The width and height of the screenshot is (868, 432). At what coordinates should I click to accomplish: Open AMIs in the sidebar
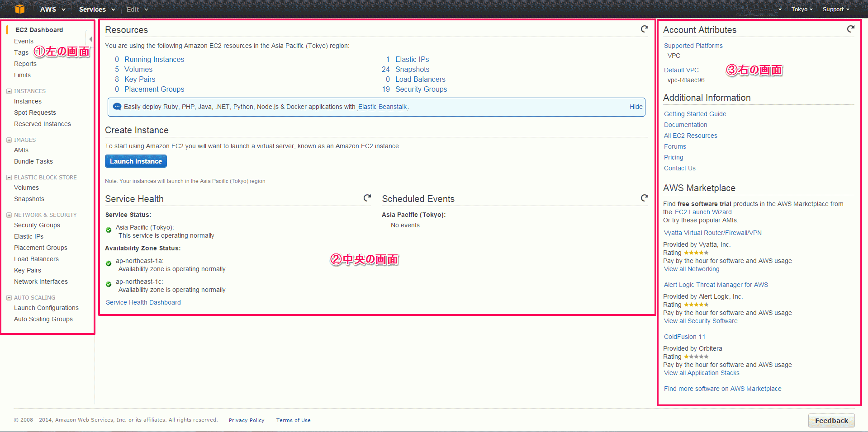21,150
